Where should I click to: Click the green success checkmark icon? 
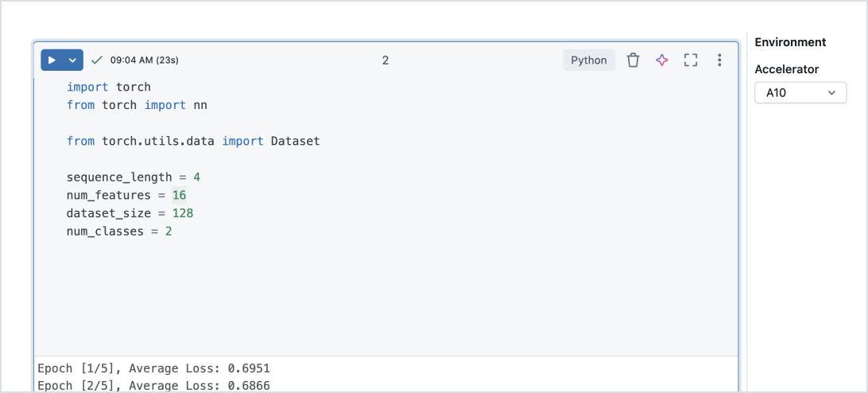coord(97,60)
